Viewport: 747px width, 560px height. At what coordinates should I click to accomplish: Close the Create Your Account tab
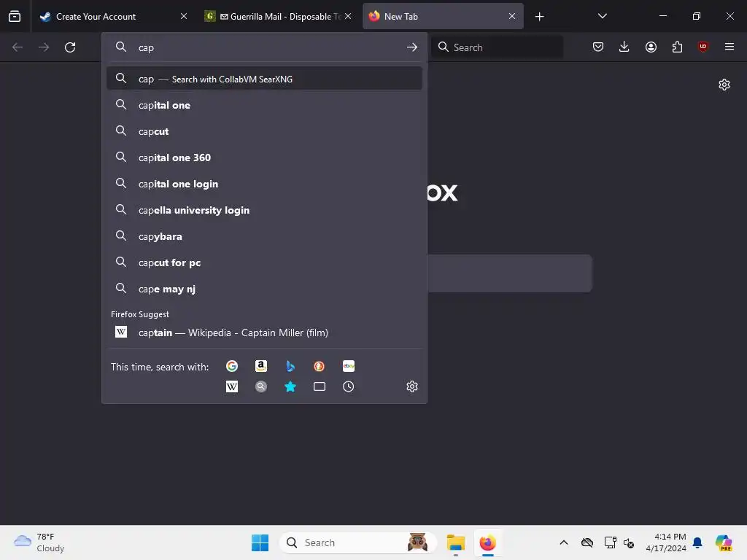184,16
